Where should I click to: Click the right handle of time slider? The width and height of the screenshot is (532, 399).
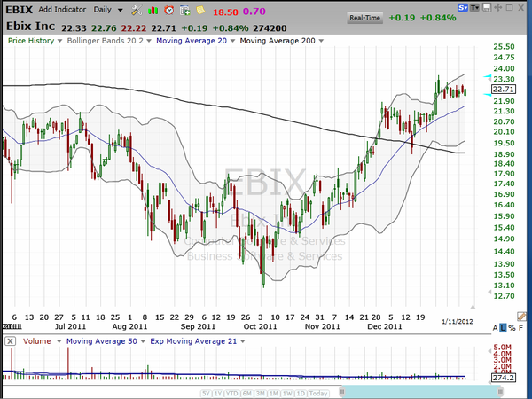(x=500, y=392)
